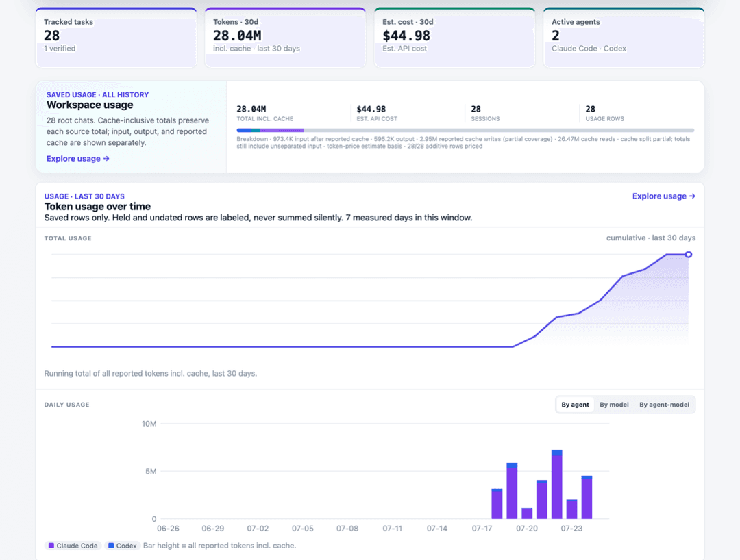Click the Tokens 30d card

285,38
